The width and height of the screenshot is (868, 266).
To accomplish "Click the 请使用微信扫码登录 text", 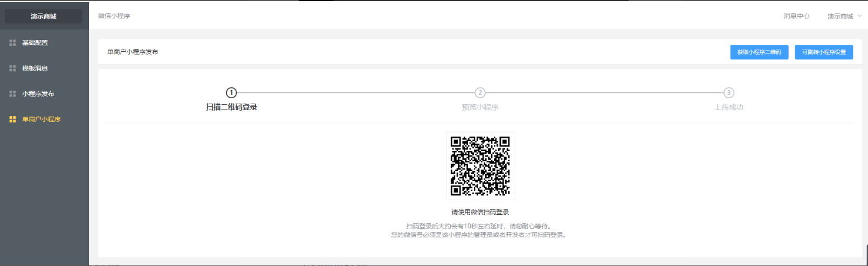I will [480, 212].
